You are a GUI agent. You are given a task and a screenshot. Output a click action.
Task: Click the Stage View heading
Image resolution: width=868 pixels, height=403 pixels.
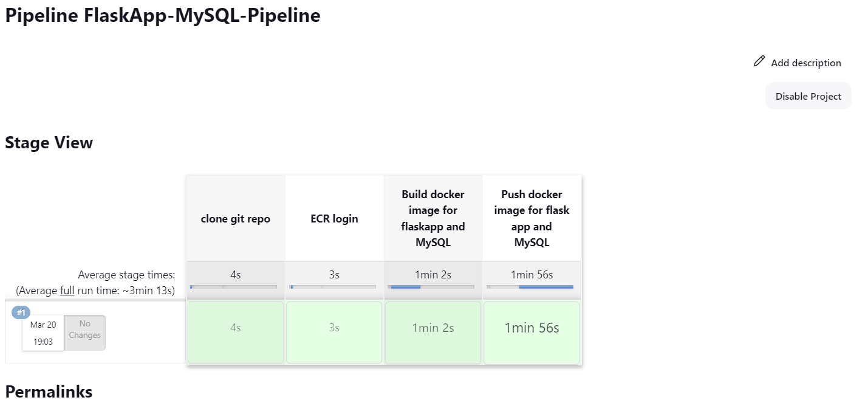coord(49,142)
